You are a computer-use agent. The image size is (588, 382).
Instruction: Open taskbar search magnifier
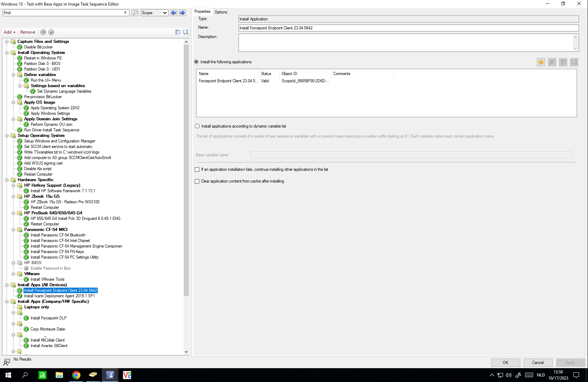[x=25, y=375]
